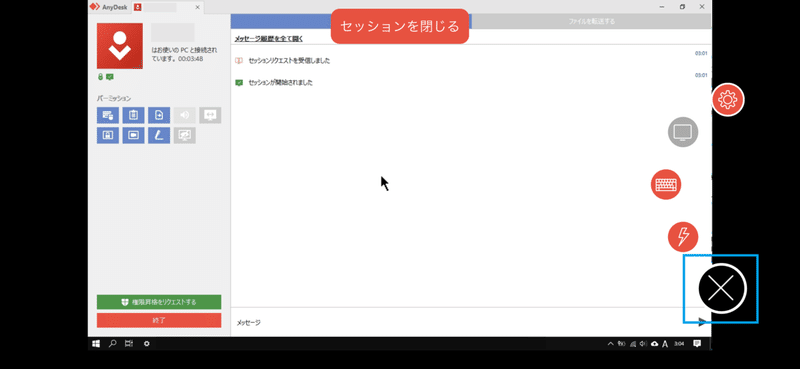Click the green icon beside セッションが開始 message

pyautogui.click(x=239, y=82)
